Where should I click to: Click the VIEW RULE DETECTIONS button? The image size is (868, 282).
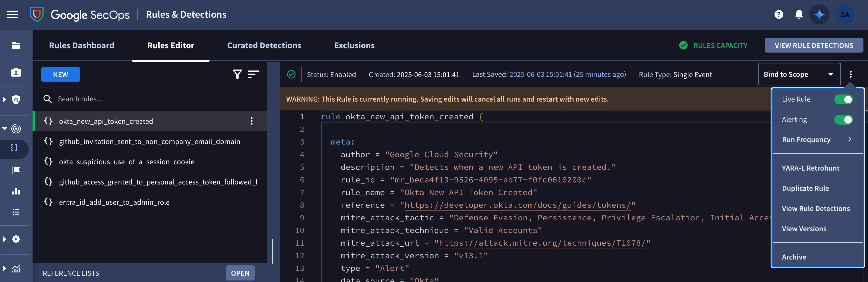point(814,45)
